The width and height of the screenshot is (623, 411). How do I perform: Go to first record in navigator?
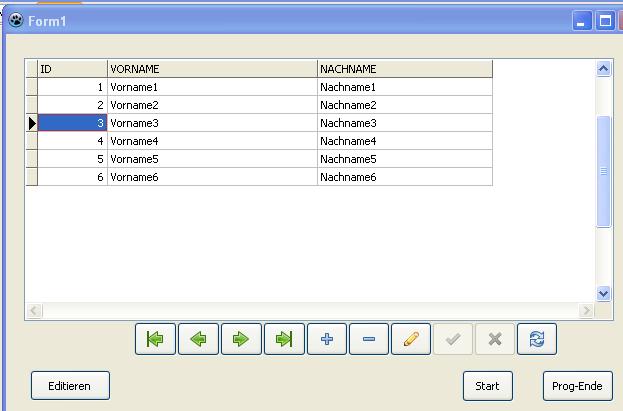(155, 339)
